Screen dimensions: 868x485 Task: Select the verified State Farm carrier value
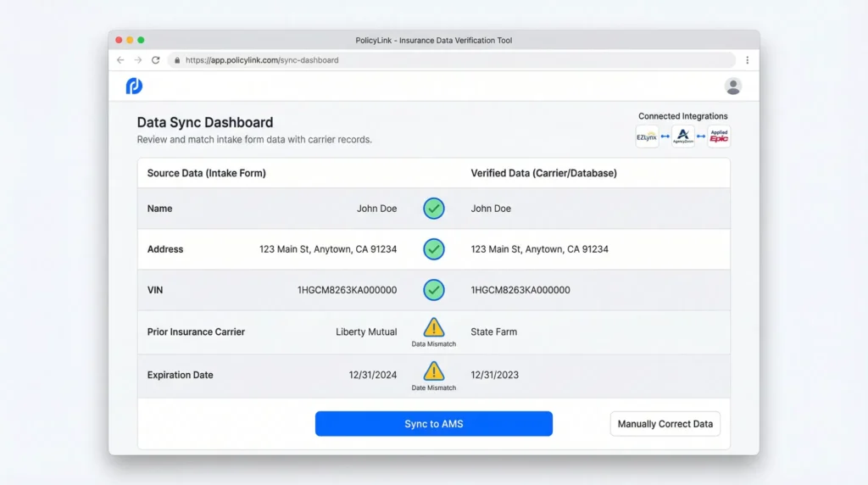(493, 332)
